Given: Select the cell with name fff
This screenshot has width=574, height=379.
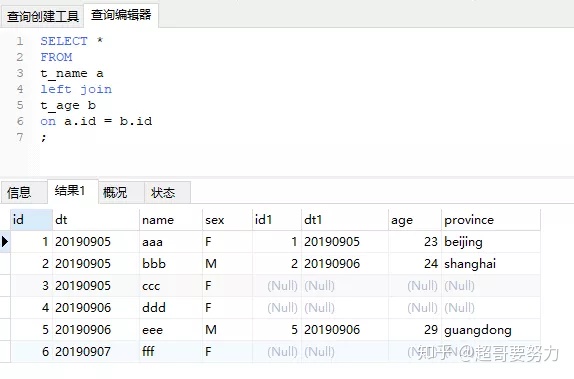Looking at the screenshot, I should pyautogui.click(x=171, y=352).
